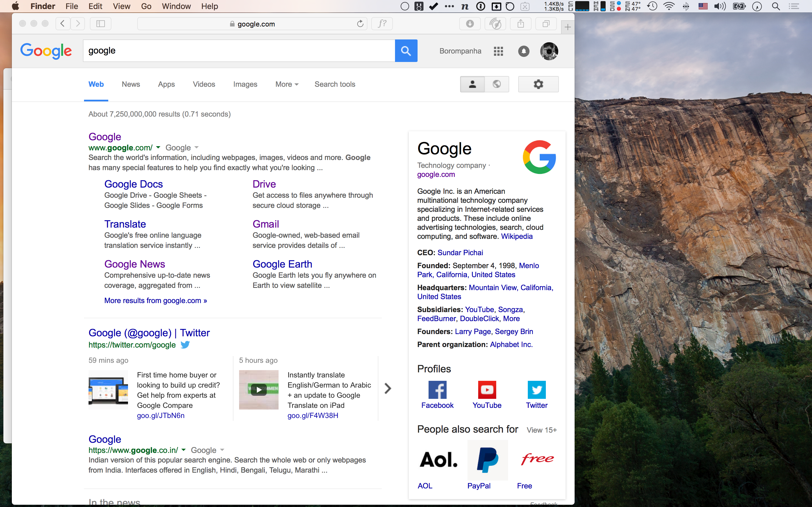Show Safari sidebar panel
The width and height of the screenshot is (812, 507).
[100, 24]
